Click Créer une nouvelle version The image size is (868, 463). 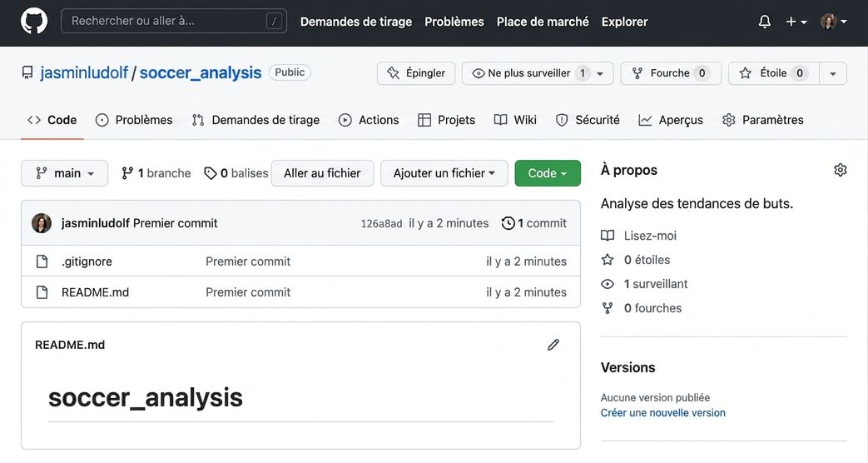click(x=662, y=412)
